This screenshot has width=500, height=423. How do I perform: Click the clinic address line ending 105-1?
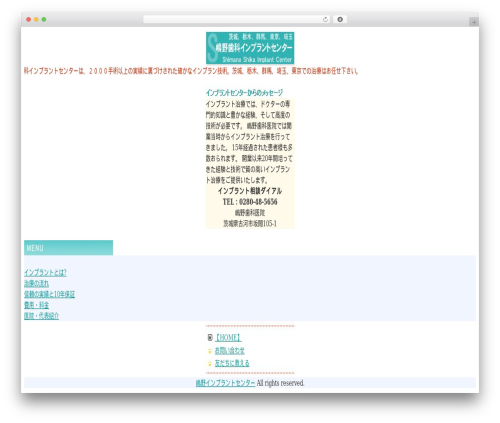tap(250, 224)
